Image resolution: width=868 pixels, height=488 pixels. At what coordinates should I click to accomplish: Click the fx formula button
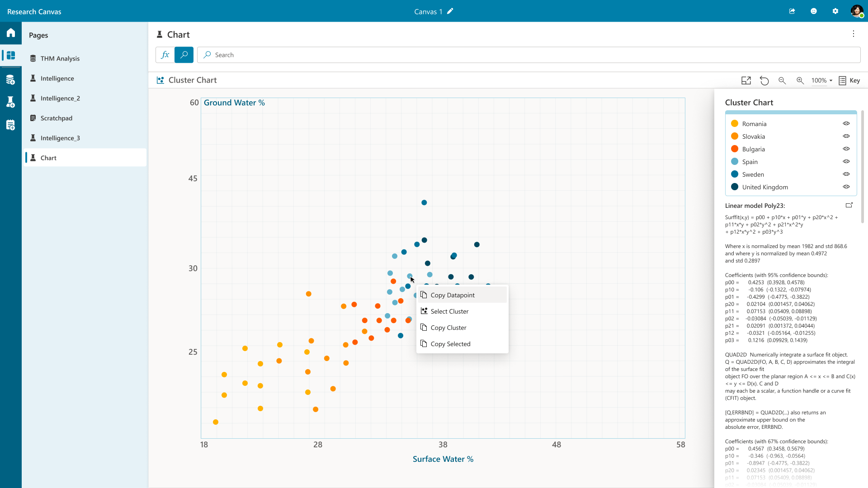165,55
